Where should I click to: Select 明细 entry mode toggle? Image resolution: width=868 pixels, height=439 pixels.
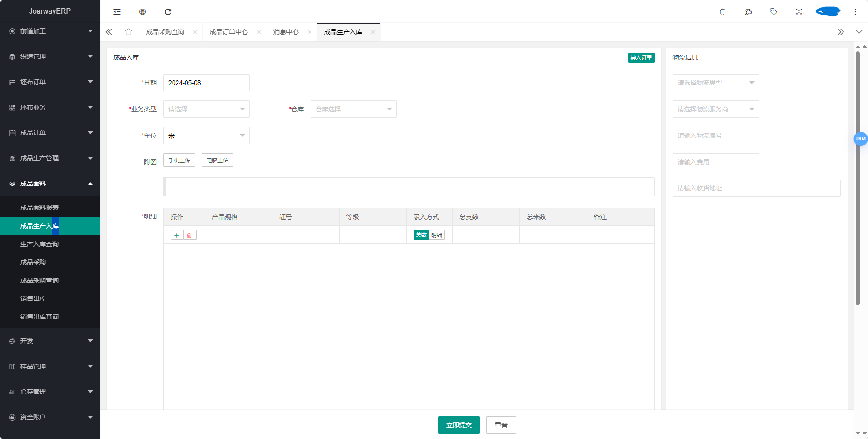437,235
